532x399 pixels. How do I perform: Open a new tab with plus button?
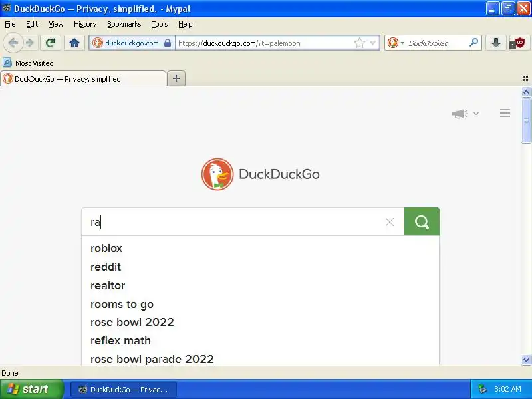point(176,78)
